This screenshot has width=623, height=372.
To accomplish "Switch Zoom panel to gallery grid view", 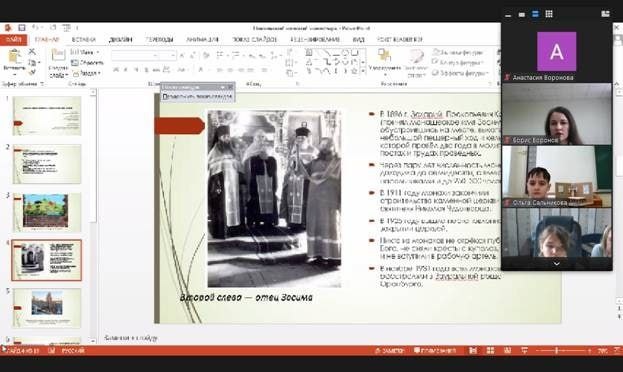I will point(549,14).
